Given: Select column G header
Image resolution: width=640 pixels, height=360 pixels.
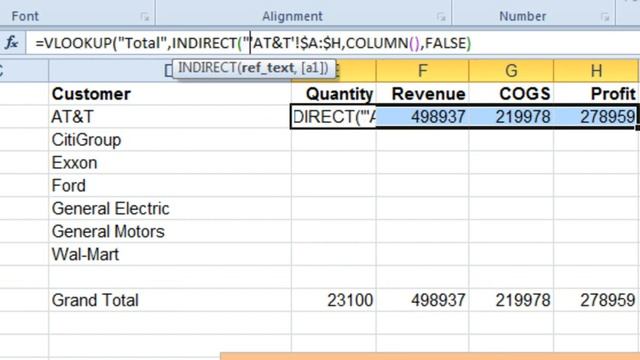Looking at the screenshot, I should [511, 71].
